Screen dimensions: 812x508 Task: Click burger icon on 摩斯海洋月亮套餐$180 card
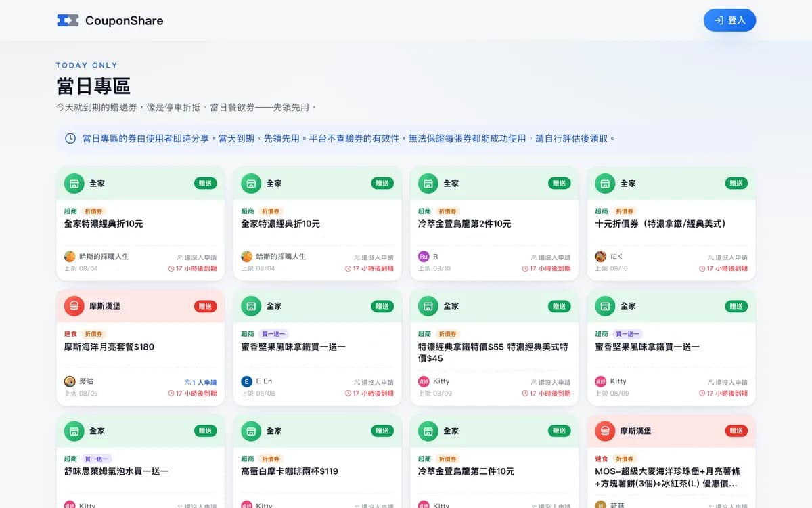tap(74, 306)
